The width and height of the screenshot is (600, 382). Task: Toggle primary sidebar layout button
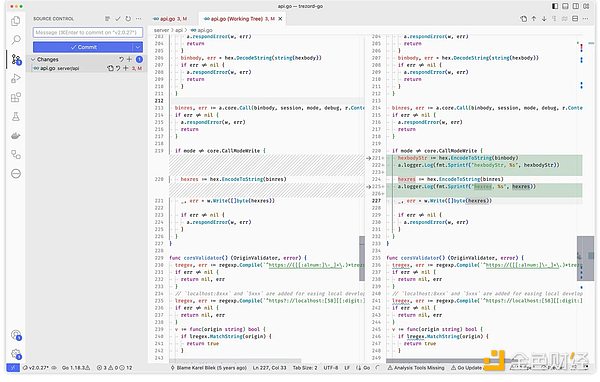[555, 6]
